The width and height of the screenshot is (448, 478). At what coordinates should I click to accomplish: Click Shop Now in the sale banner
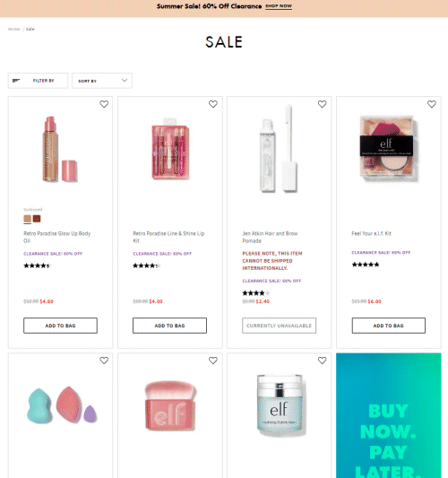(279, 6)
